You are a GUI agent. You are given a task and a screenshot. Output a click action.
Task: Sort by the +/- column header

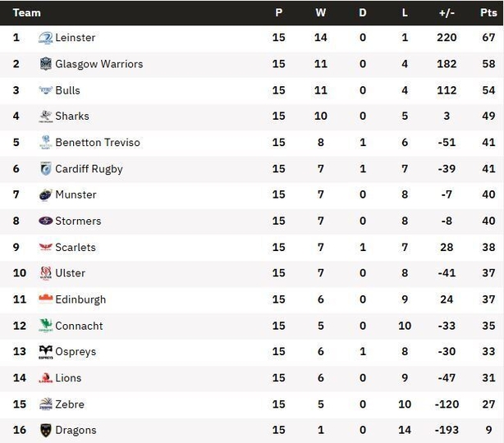click(447, 13)
